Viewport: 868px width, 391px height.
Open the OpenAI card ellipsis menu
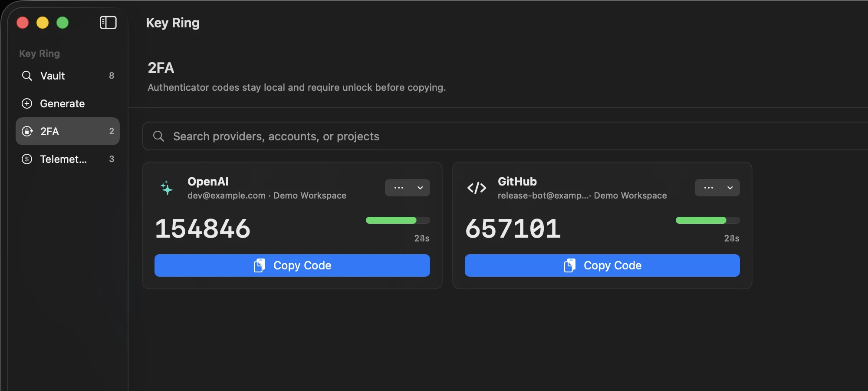click(408, 188)
